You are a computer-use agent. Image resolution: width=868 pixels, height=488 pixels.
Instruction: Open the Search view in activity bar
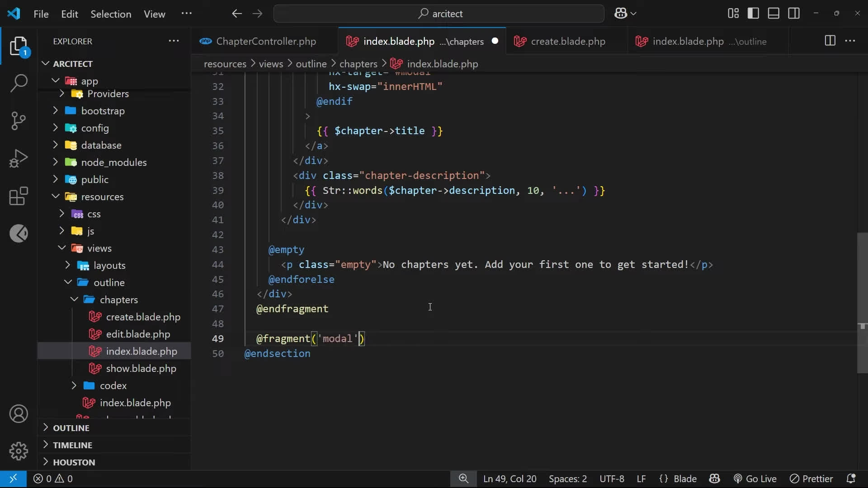[19, 83]
